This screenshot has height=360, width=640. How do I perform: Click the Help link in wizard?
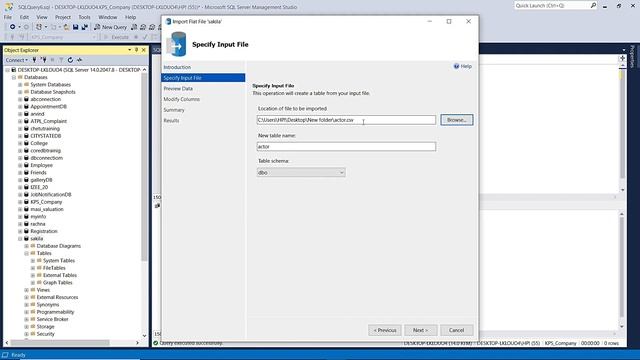click(466, 66)
